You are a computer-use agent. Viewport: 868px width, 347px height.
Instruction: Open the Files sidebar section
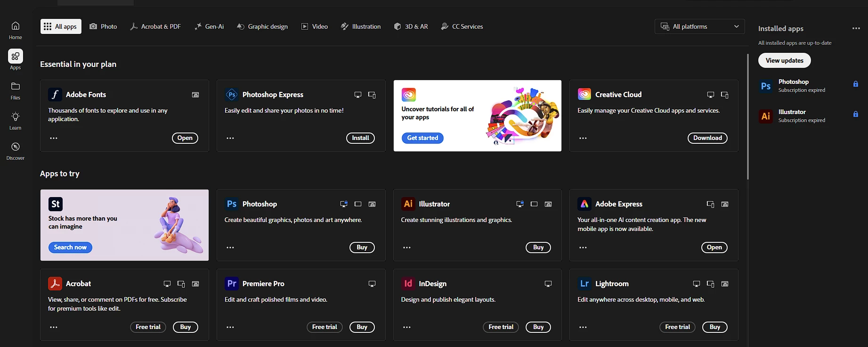point(16,91)
